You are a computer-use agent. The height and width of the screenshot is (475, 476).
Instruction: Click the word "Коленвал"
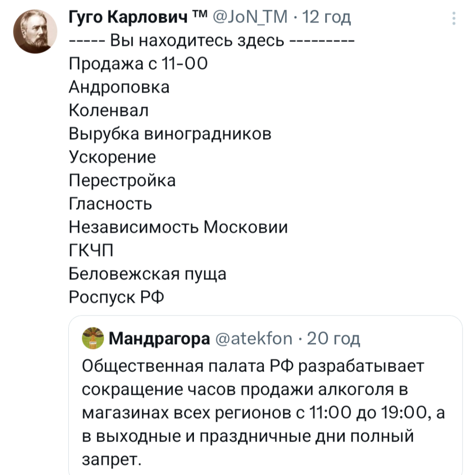[109, 110]
